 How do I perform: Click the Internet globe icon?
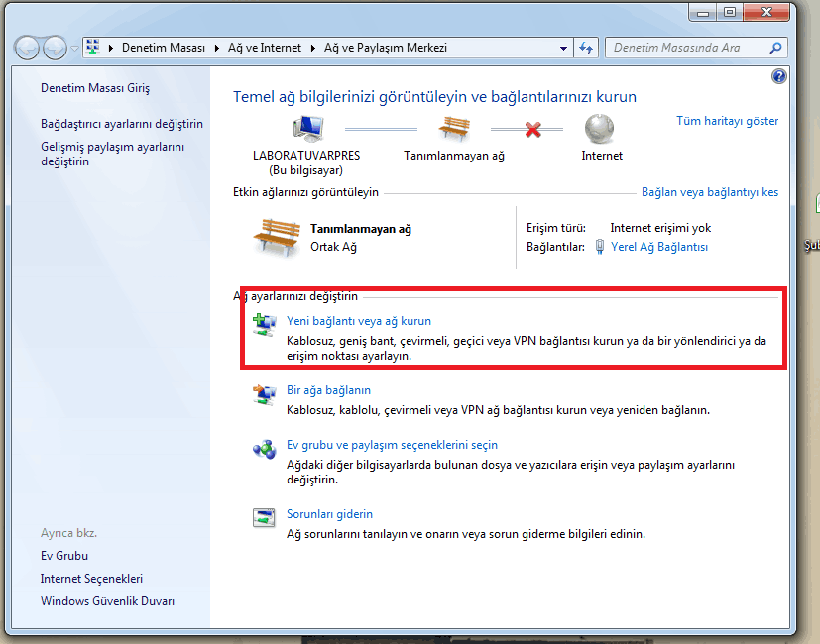pyautogui.click(x=599, y=129)
